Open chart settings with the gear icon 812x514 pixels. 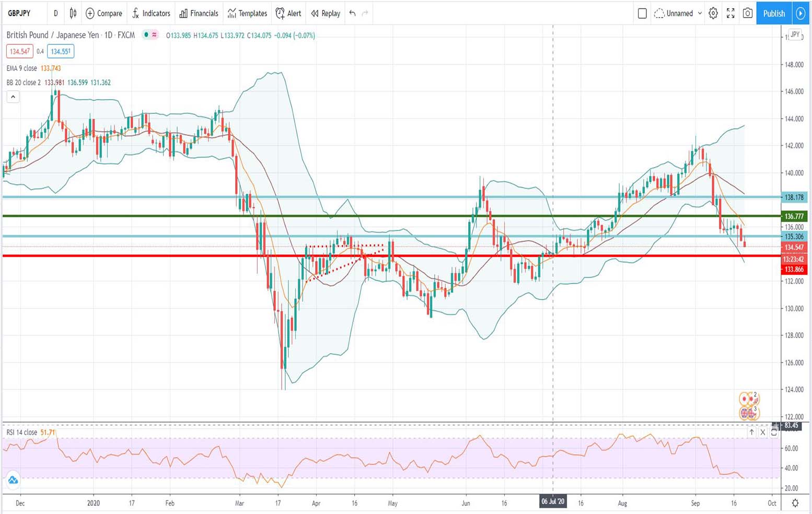point(713,14)
